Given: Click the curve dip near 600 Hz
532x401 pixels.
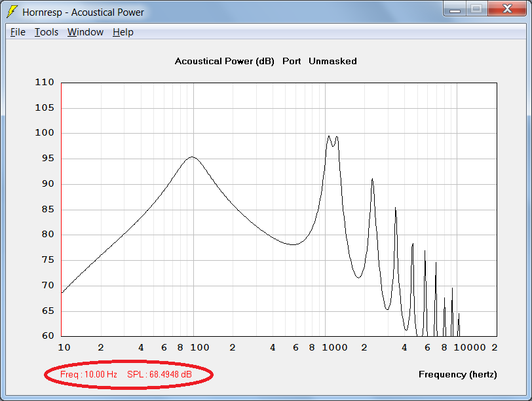Looking at the screenshot, I should (293, 244).
